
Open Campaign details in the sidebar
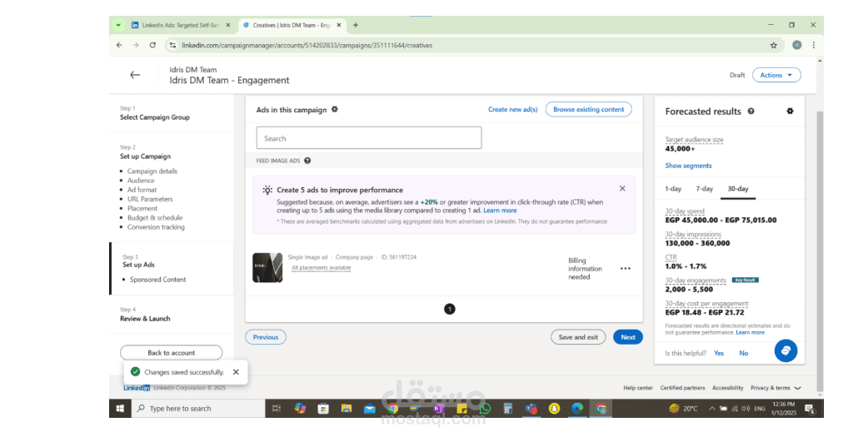tap(152, 171)
